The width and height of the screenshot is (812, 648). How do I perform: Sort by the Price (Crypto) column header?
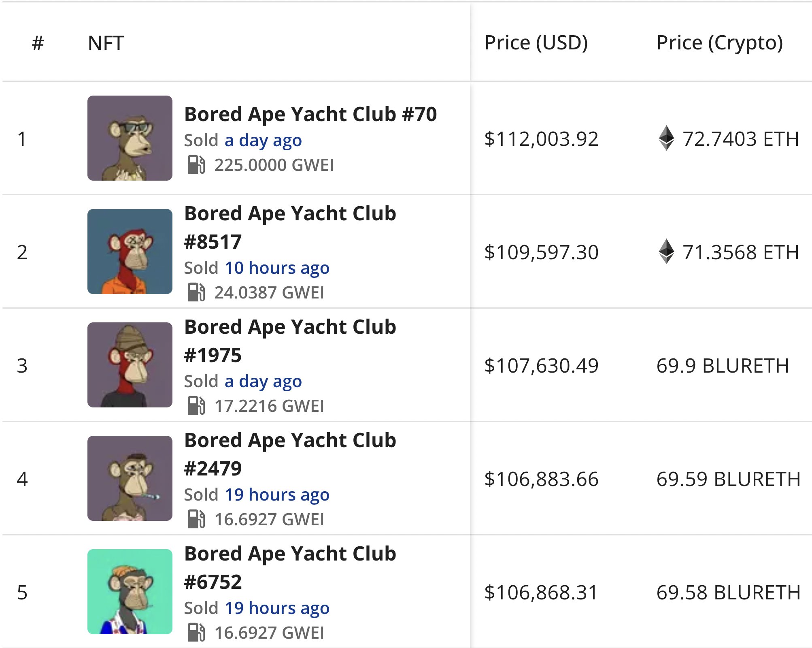coord(720,43)
